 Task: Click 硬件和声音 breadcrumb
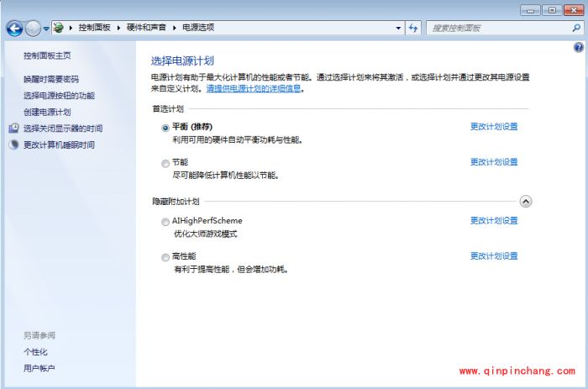point(146,28)
